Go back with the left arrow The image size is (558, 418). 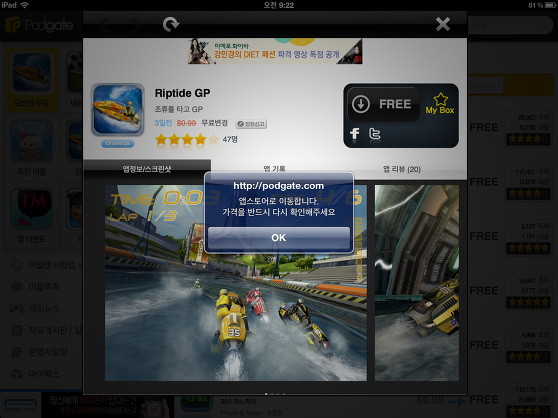(x=104, y=25)
